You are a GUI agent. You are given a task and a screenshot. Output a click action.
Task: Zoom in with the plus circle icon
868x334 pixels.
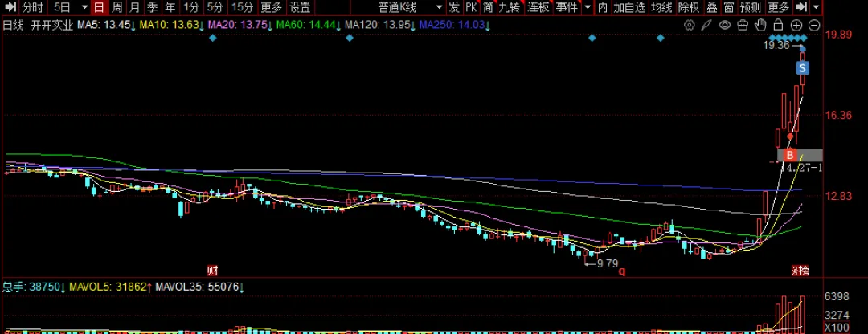(796, 25)
